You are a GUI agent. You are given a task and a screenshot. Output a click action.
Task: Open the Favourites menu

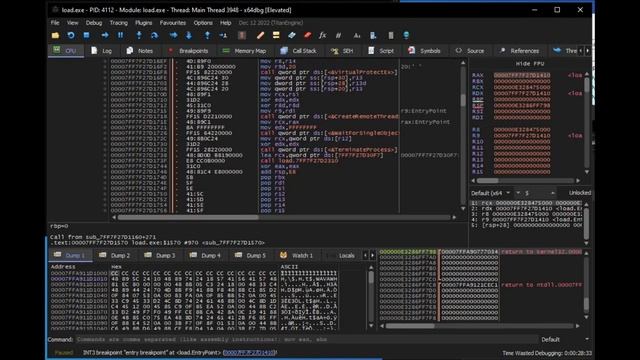point(173,23)
